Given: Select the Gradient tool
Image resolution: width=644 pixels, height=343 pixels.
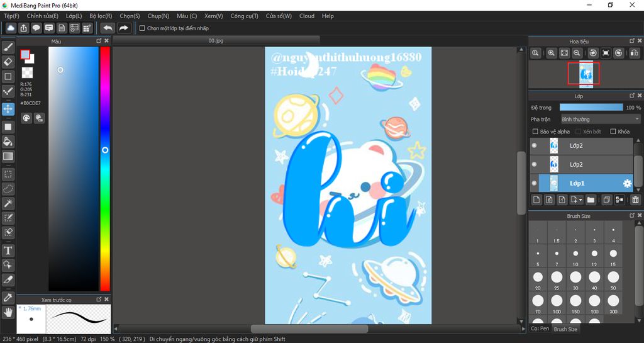Looking at the screenshot, I should click(8, 156).
